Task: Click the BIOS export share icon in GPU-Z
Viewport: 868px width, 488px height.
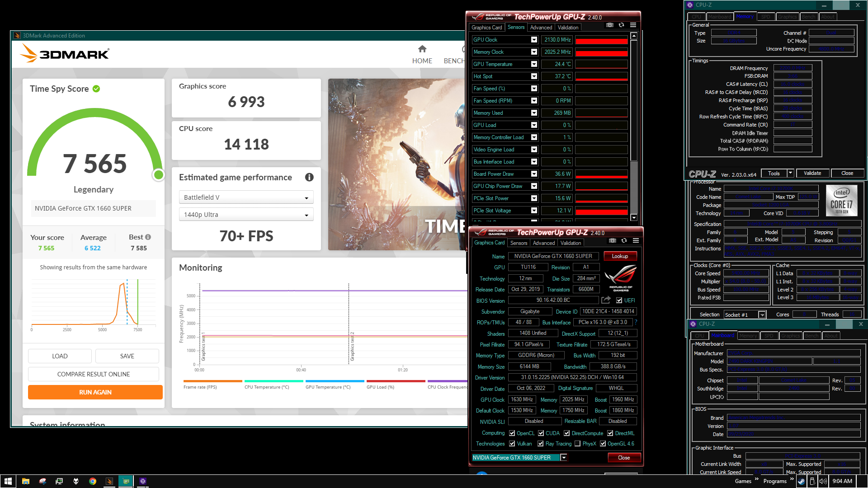Action: click(606, 300)
